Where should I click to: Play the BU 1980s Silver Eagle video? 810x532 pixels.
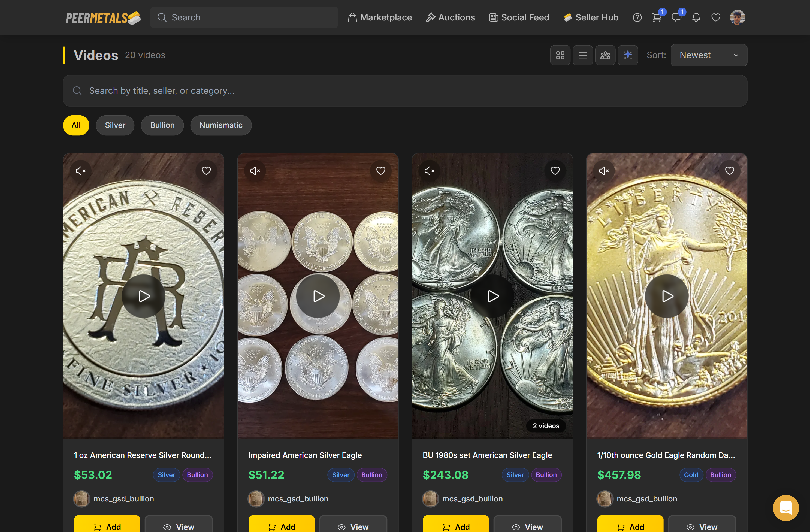tap(492, 296)
